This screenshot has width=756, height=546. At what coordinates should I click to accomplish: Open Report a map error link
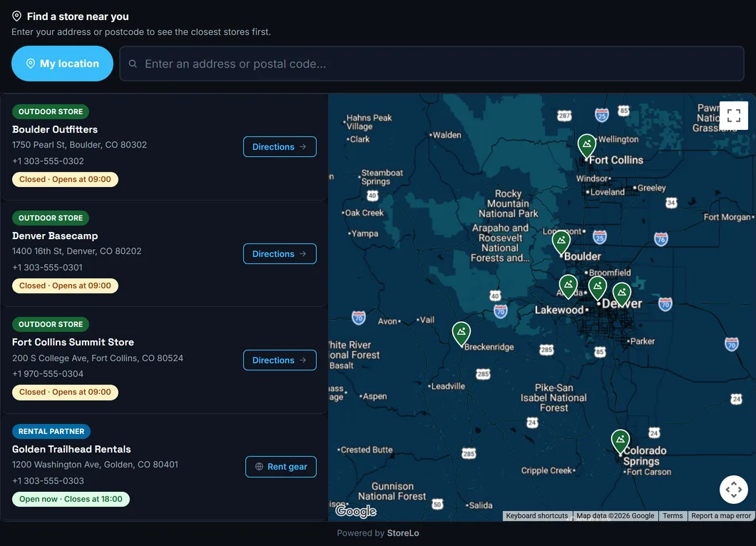pyautogui.click(x=721, y=515)
